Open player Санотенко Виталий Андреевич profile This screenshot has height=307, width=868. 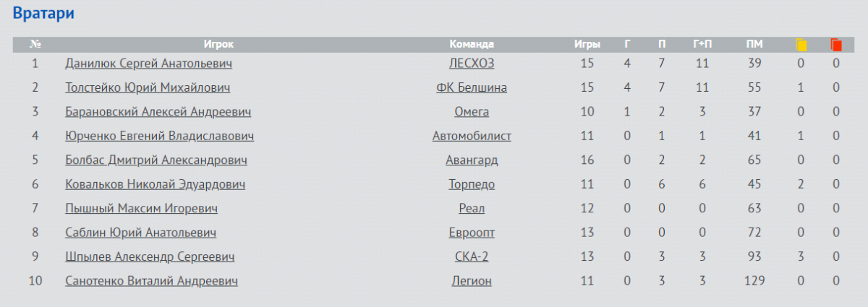coord(151,281)
